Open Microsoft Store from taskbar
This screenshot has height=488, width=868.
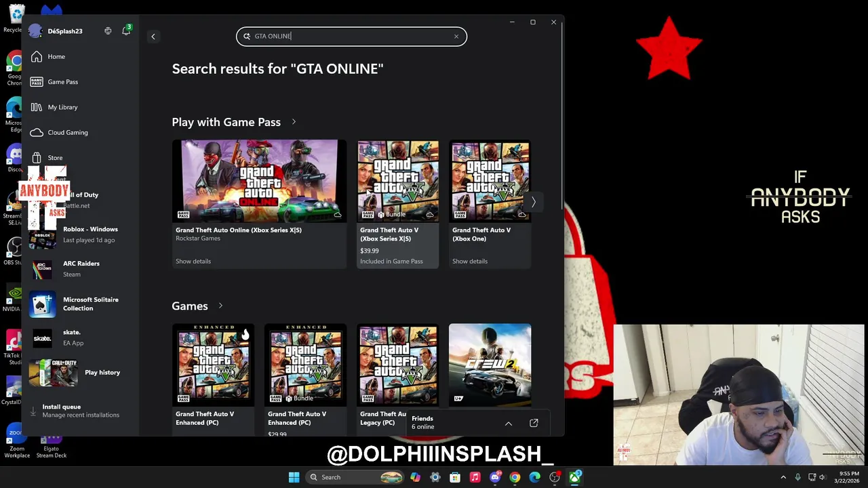click(x=455, y=477)
